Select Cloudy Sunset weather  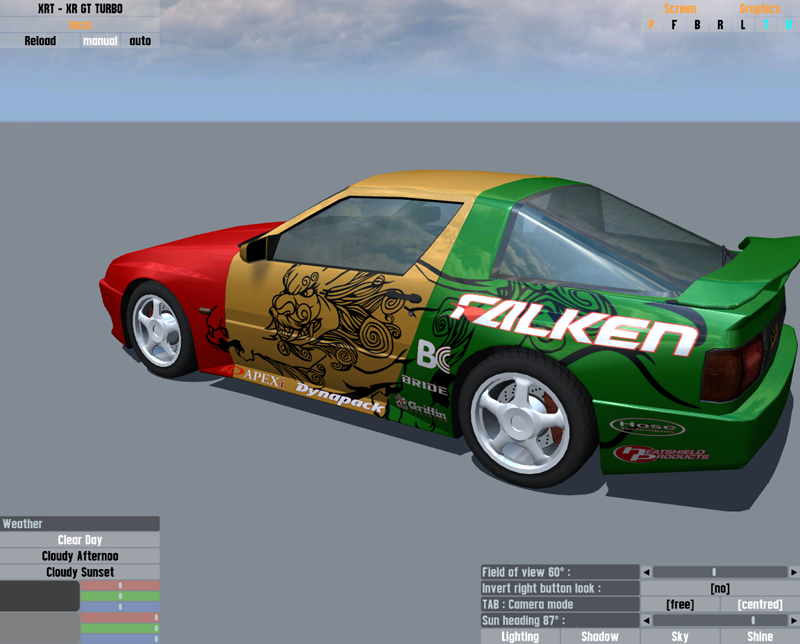click(x=80, y=572)
